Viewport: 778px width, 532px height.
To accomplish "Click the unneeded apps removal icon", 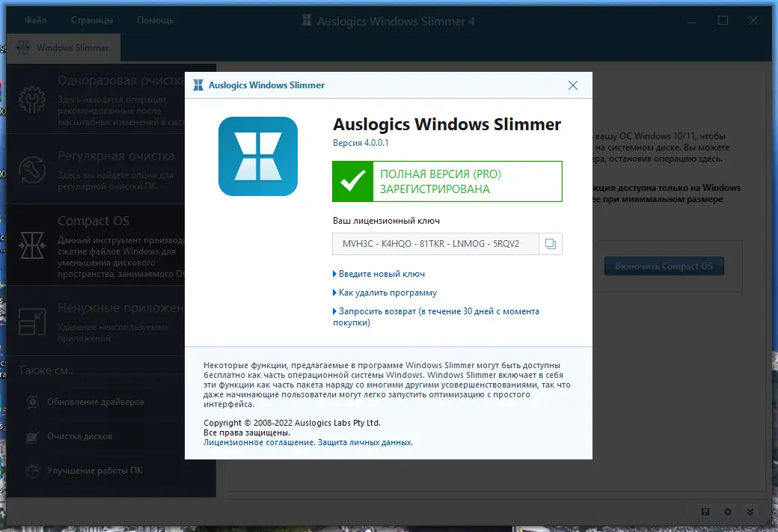I will pyautogui.click(x=32, y=322).
